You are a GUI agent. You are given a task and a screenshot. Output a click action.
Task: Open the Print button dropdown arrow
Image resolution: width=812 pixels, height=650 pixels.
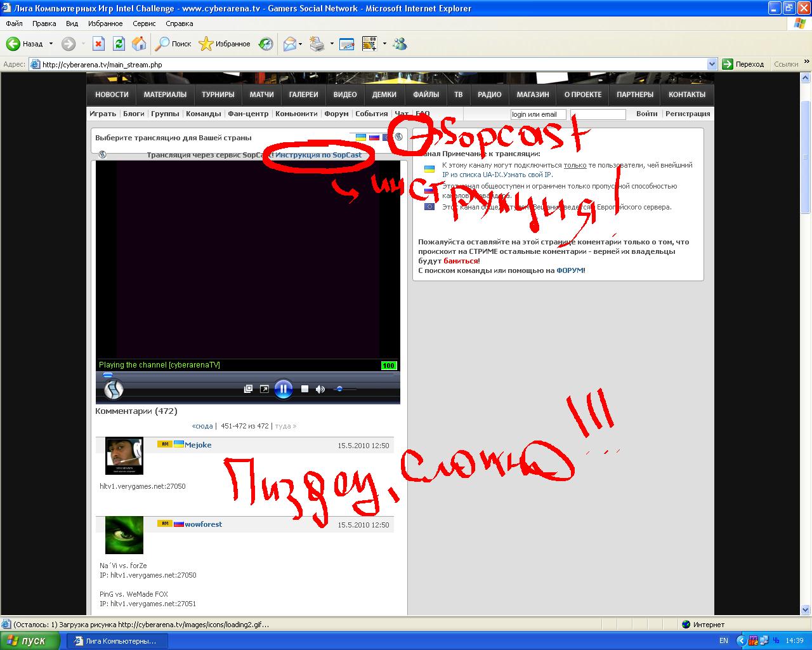point(332,44)
